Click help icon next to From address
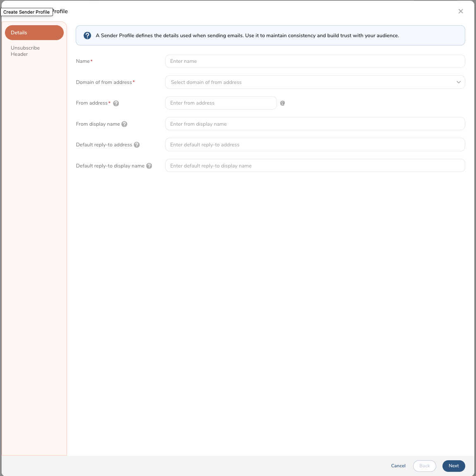 tap(116, 103)
